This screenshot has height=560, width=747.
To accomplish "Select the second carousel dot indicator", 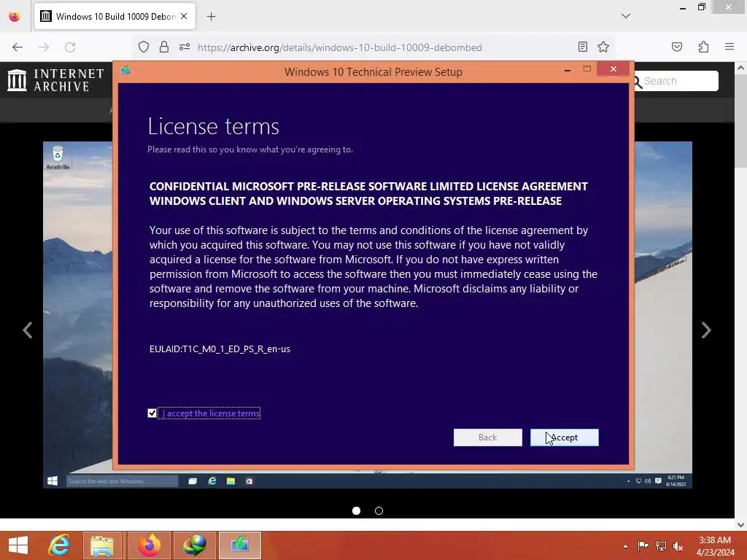I will 379,510.
